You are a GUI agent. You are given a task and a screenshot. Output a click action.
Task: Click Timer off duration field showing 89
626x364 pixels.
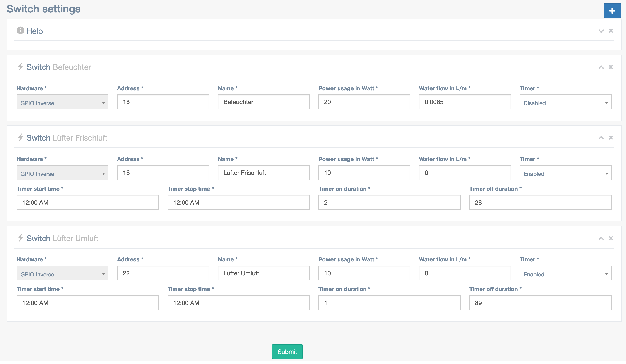tap(540, 303)
